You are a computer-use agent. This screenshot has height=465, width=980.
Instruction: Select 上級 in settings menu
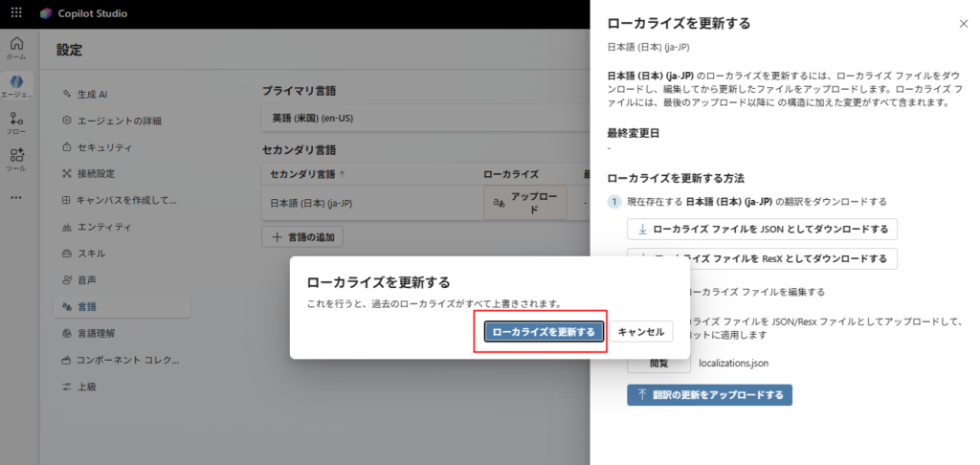(86, 387)
